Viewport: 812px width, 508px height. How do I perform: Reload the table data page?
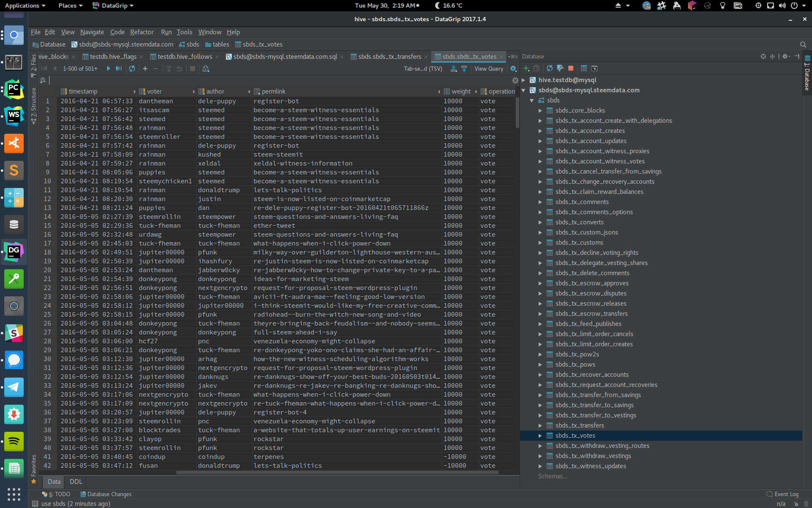point(132,69)
